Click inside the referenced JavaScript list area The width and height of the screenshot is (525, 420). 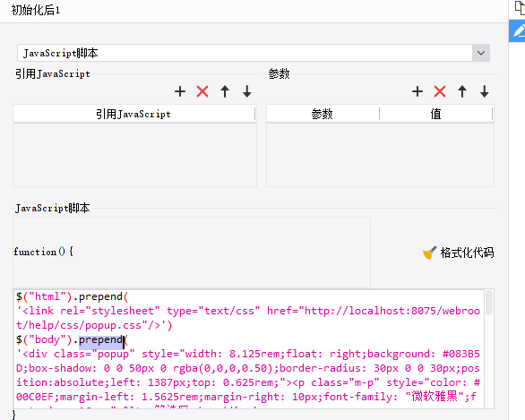coord(134,155)
